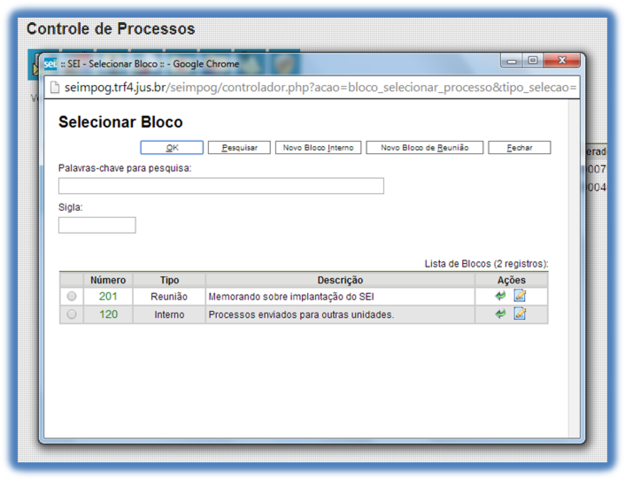Viewport: 625px width, 480px height.
Task: Click the Pesquisar button
Action: (239, 148)
